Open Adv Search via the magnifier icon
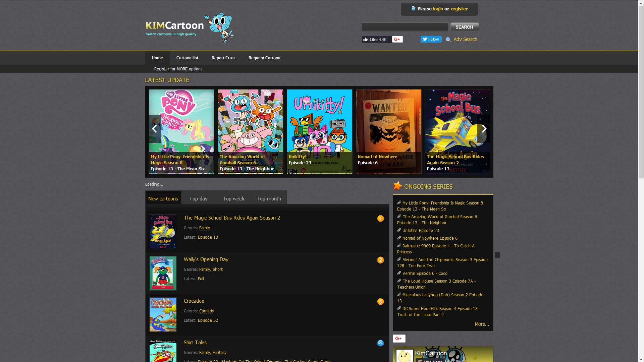The width and height of the screenshot is (644, 362). 448,40
